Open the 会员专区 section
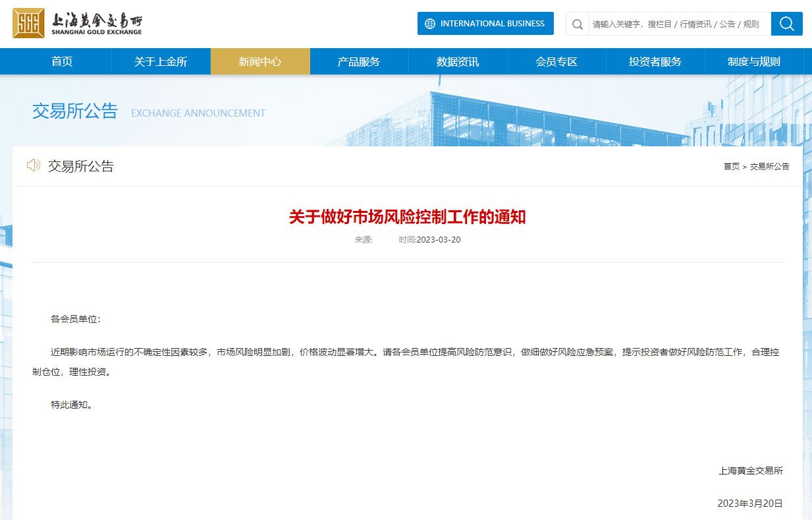 pyautogui.click(x=556, y=61)
